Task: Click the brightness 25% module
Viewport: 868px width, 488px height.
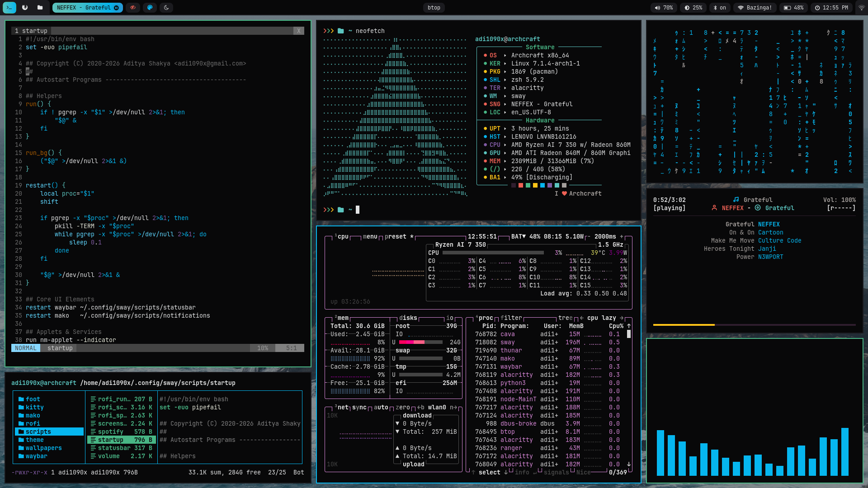Action: [x=693, y=8]
